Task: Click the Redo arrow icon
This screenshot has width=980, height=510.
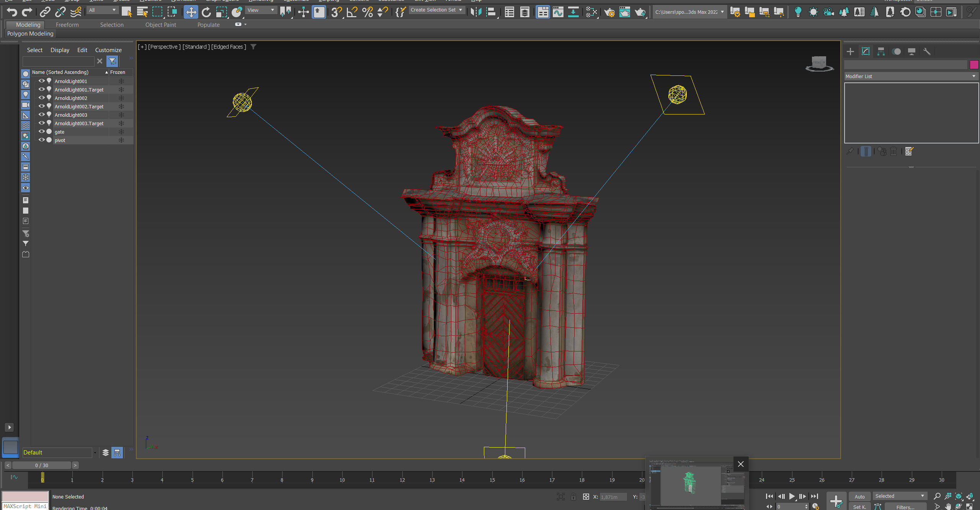Action: [x=27, y=12]
